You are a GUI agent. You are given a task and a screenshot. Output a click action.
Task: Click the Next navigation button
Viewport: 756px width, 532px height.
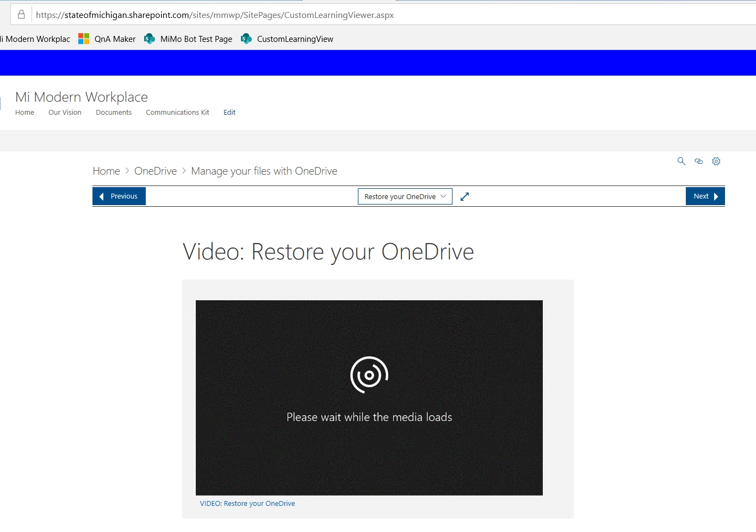coord(705,196)
